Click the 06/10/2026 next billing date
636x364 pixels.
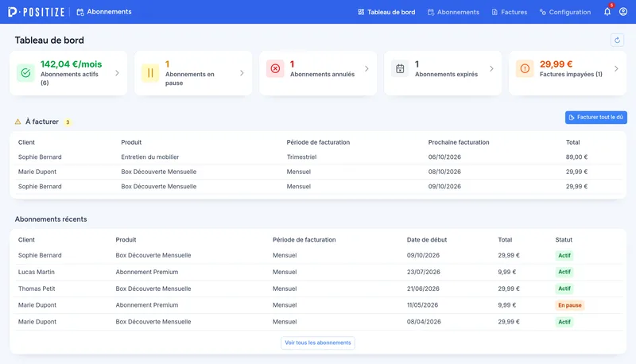point(444,157)
